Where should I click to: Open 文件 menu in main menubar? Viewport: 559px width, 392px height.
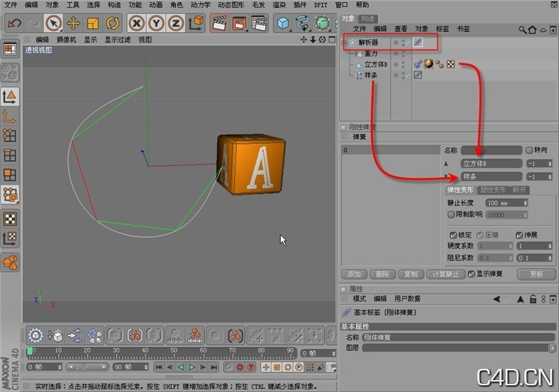(10, 5)
